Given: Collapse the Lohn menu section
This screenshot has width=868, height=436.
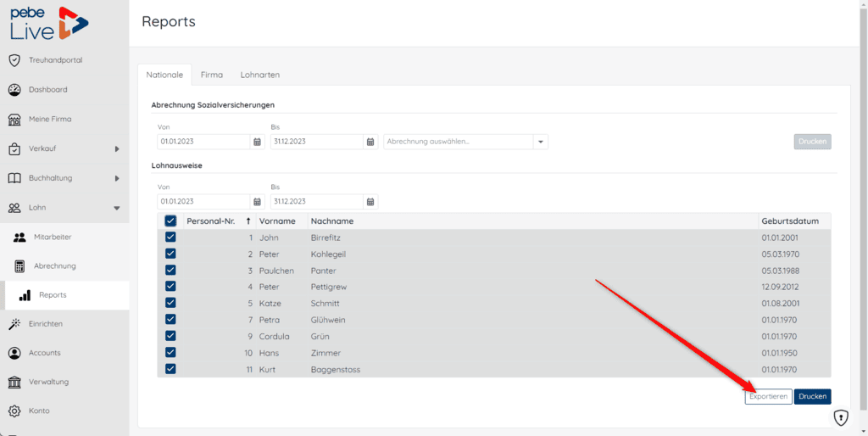Looking at the screenshot, I should (117, 208).
